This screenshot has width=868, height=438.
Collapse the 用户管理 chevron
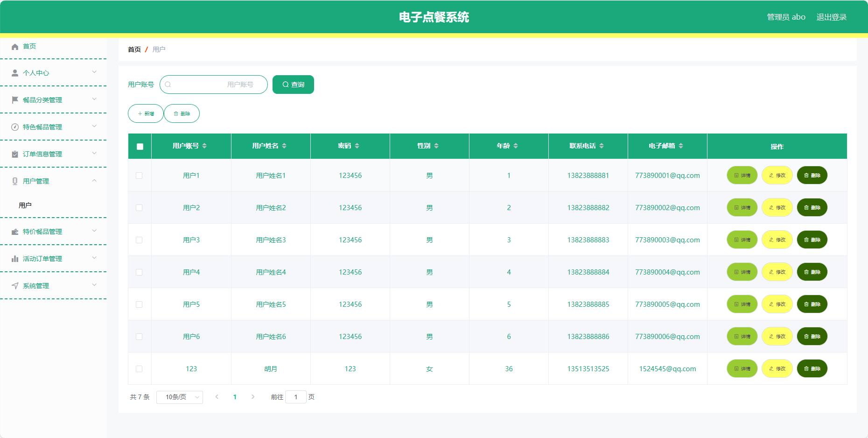point(94,180)
